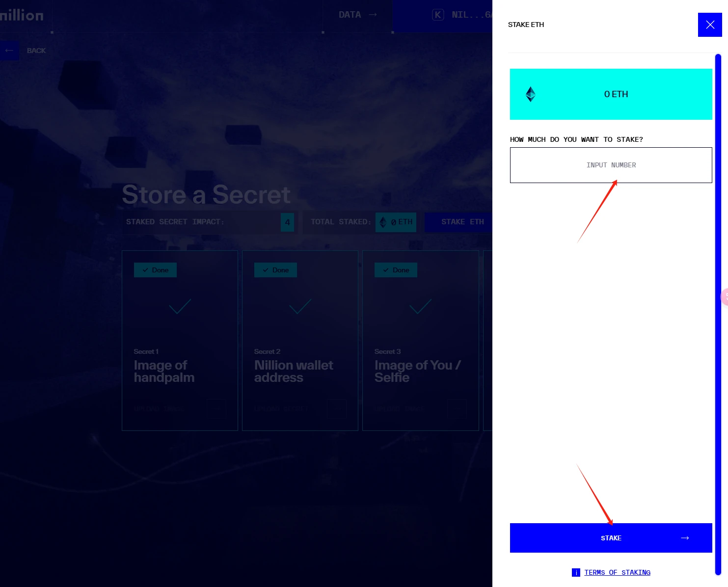Focus the Input Number stake amount field
The width and height of the screenshot is (728, 587).
611,165
